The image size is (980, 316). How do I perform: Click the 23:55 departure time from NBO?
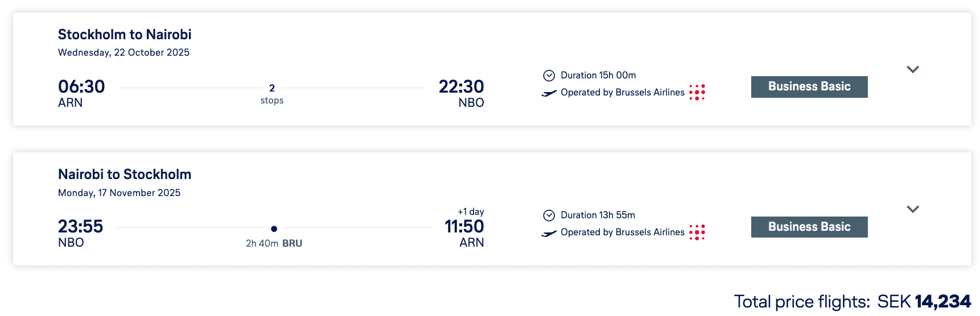(80, 226)
